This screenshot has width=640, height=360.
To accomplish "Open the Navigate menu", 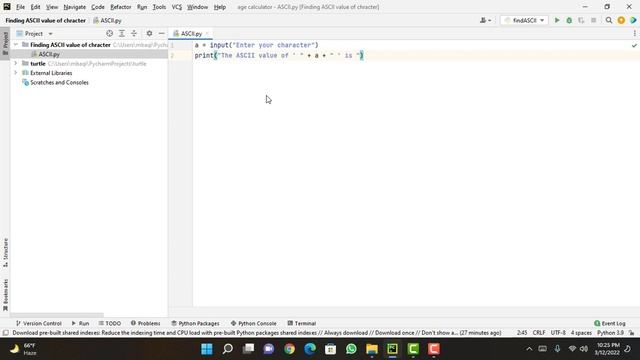I will 74,7.
